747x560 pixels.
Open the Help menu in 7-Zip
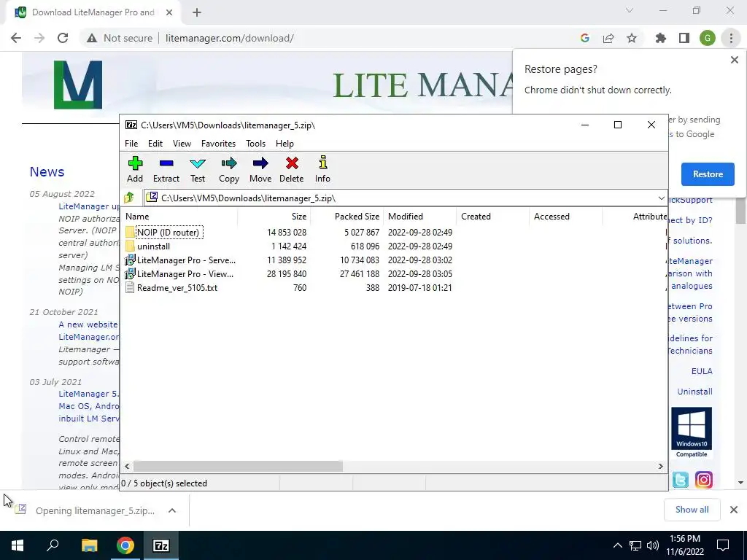[x=285, y=144]
